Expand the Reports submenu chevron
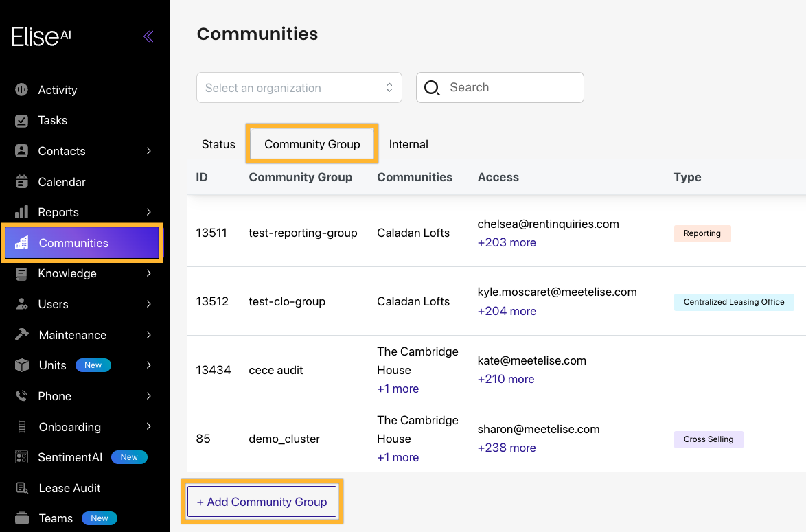Viewport: 806px width, 532px height. click(148, 212)
